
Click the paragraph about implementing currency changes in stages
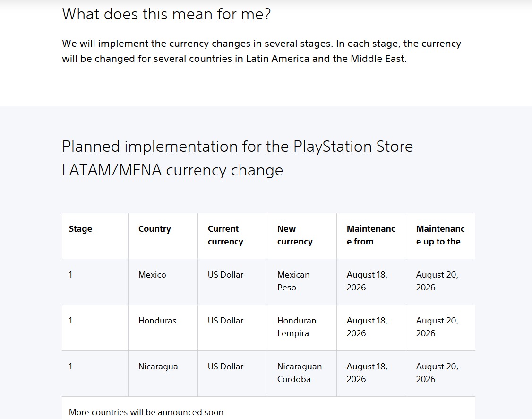pos(262,51)
